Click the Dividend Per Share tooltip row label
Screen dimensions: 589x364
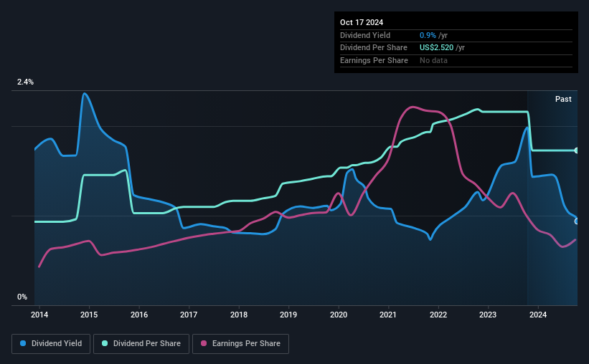point(373,48)
